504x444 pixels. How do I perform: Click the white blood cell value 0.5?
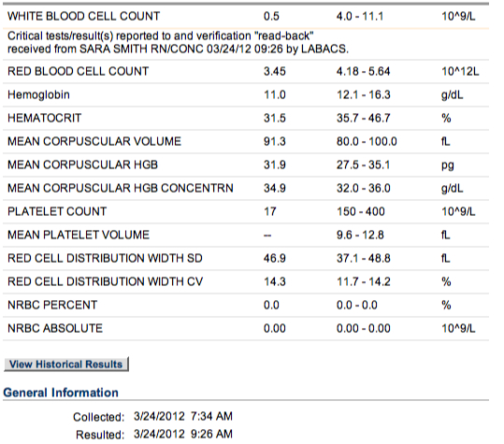point(271,17)
